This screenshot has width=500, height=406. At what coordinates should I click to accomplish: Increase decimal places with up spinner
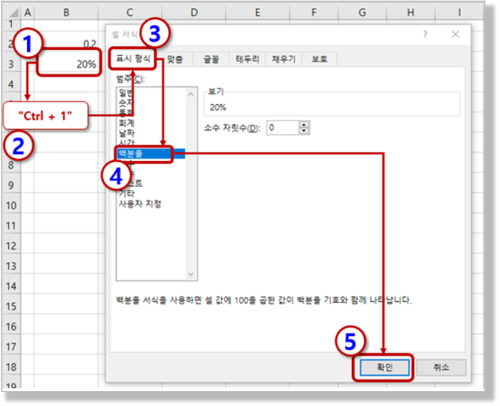coord(304,125)
